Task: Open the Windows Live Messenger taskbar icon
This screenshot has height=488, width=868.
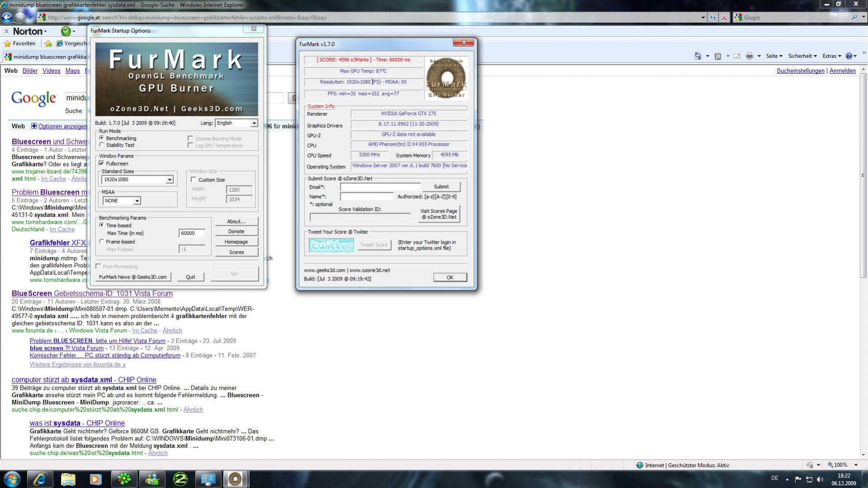Action: point(152,479)
